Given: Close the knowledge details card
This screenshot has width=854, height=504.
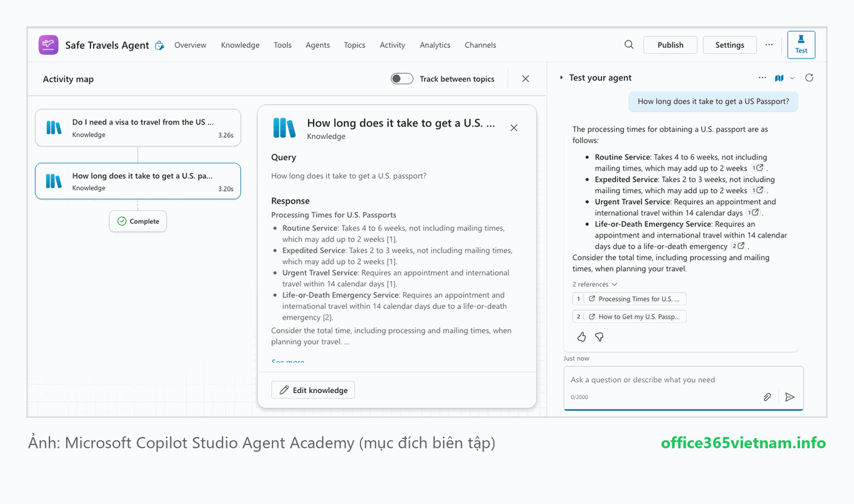Looking at the screenshot, I should click(514, 128).
